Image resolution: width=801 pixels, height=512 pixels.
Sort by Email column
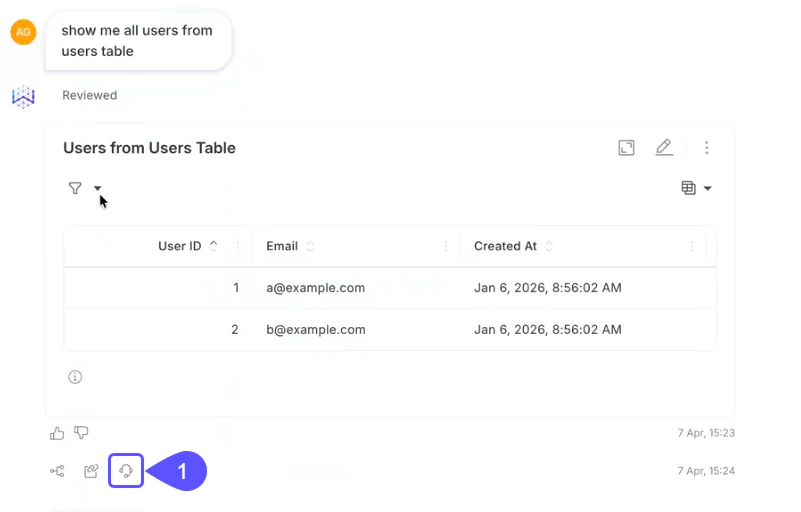(x=310, y=246)
